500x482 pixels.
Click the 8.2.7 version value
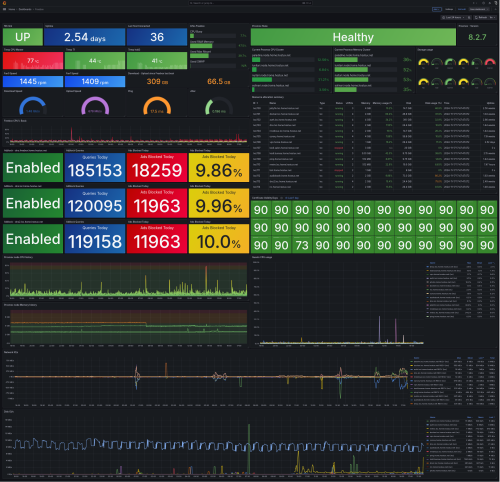coord(477,37)
